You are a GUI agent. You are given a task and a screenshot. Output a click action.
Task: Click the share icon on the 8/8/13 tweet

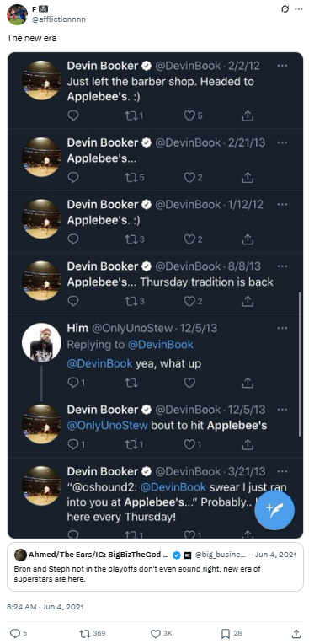point(247,302)
